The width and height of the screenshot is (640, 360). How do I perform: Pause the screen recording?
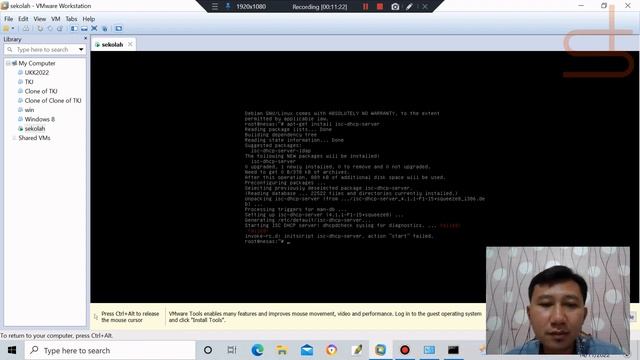365,7
